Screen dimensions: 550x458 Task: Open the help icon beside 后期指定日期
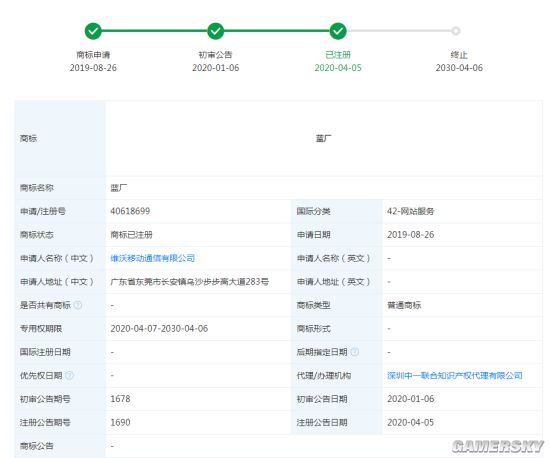pos(355,352)
